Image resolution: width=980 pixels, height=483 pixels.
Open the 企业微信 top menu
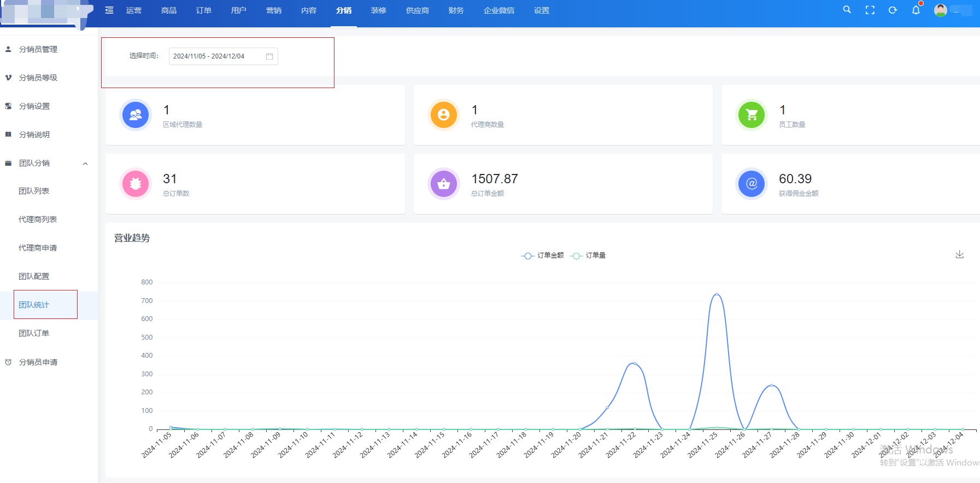499,10
